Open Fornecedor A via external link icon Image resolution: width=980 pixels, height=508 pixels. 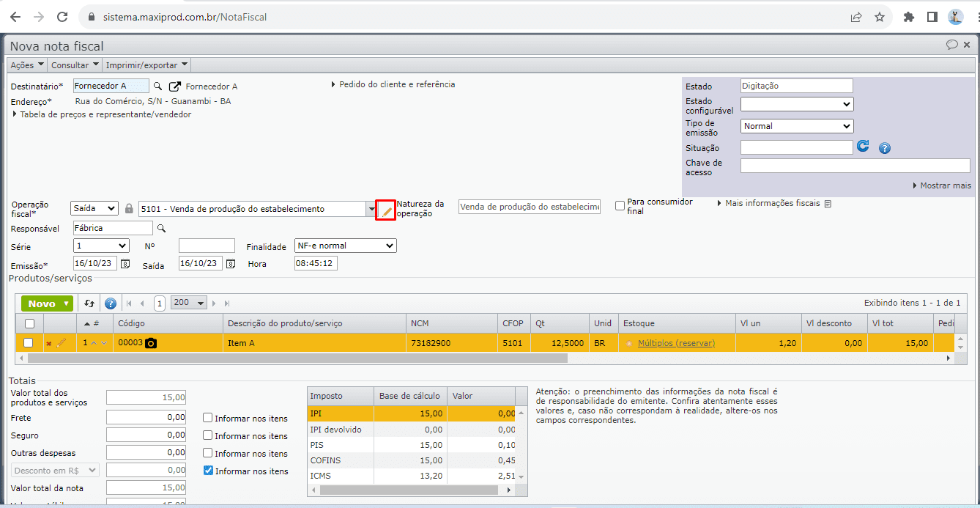coord(175,86)
